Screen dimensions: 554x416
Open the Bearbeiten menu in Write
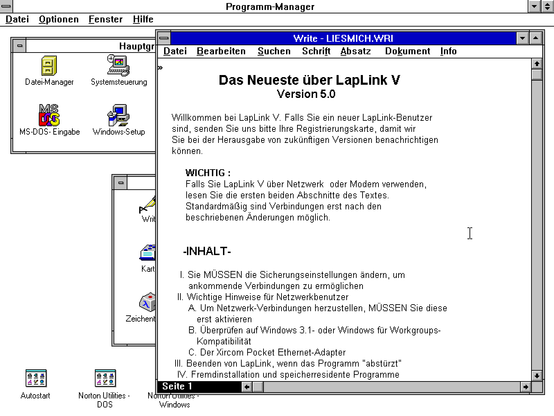tap(221, 51)
